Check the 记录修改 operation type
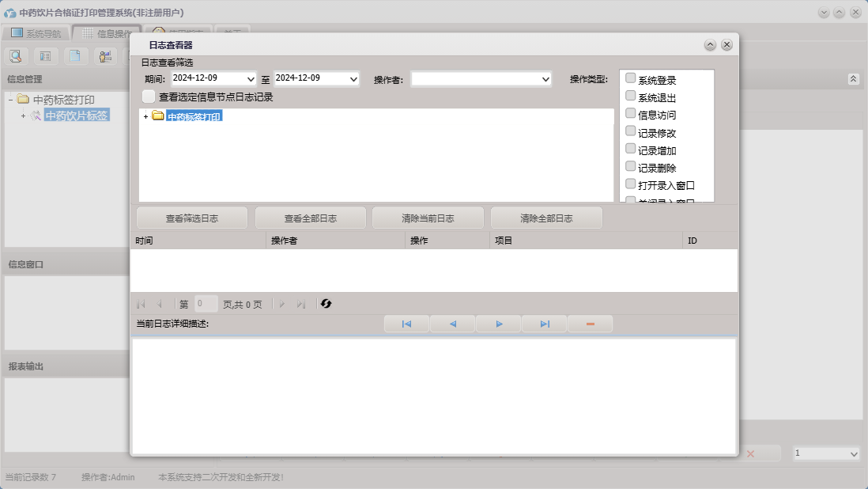The height and width of the screenshot is (489, 868). point(630,131)
